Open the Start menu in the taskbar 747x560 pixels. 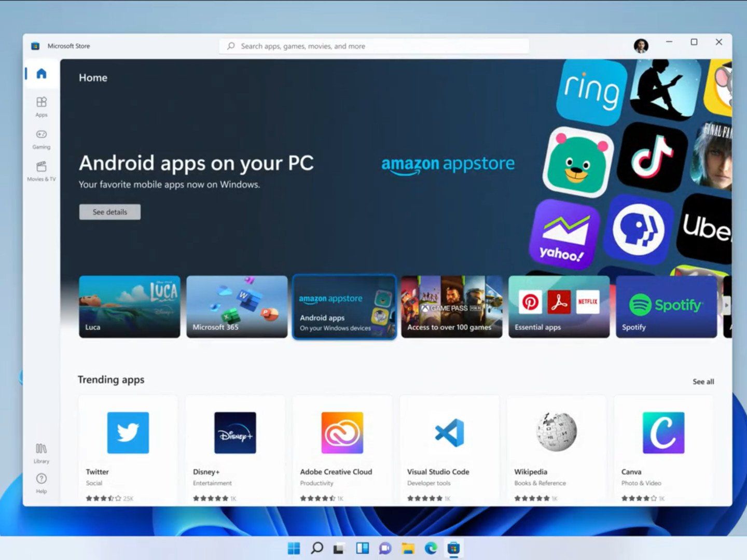click(295, 548)
